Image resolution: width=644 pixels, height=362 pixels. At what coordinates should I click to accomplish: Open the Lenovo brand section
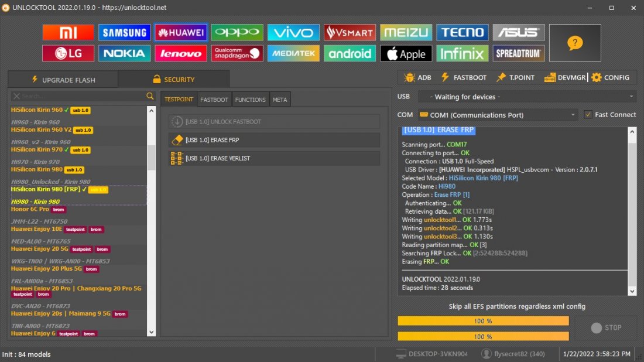click(x=181, y=53)
